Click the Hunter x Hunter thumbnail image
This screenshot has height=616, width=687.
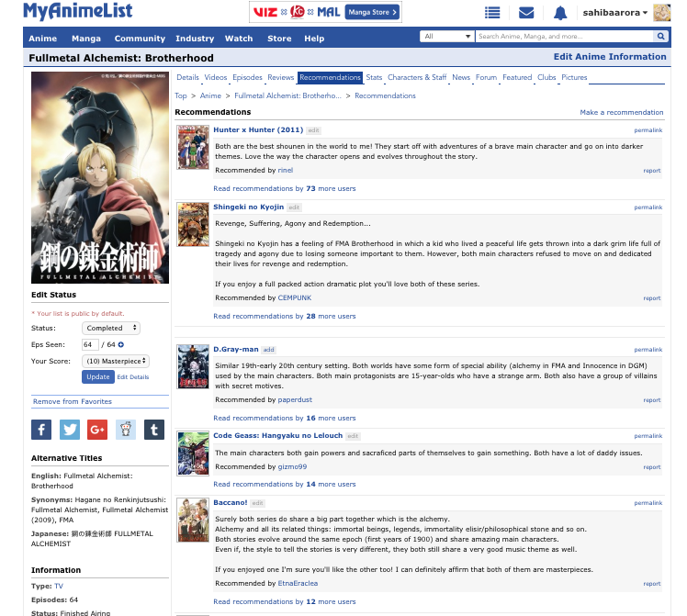193,147
